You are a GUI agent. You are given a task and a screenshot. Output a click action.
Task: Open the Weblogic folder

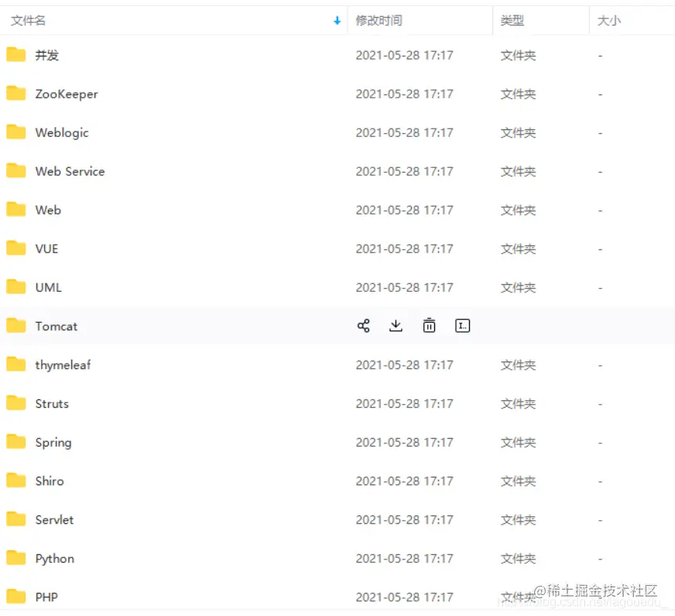(61, 132)
